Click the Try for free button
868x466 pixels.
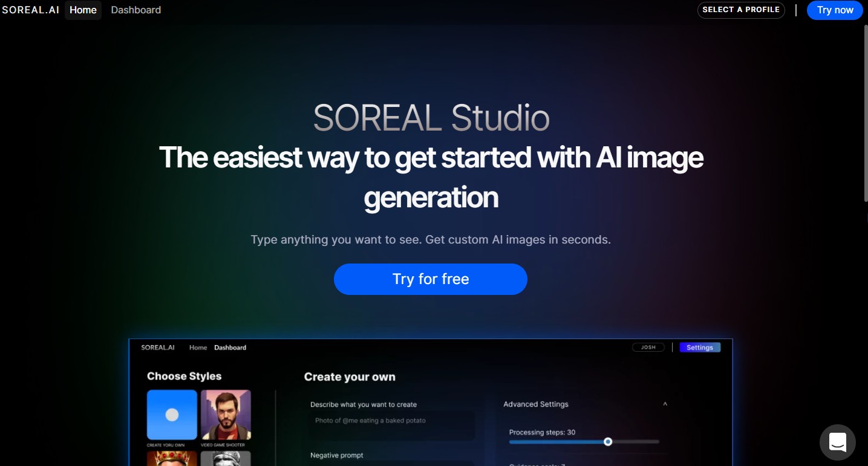click(x=431, y=279)
